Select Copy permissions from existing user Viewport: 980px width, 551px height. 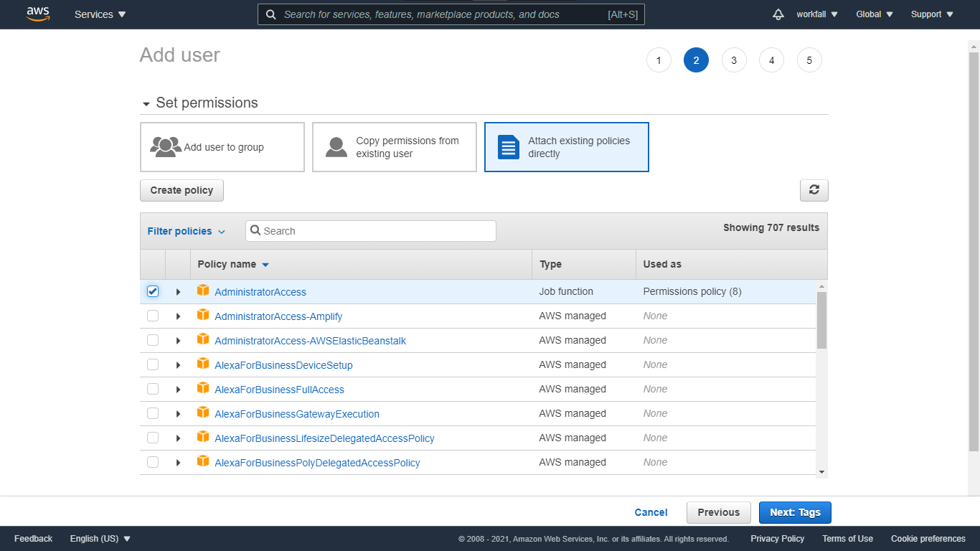click(395, 147)
